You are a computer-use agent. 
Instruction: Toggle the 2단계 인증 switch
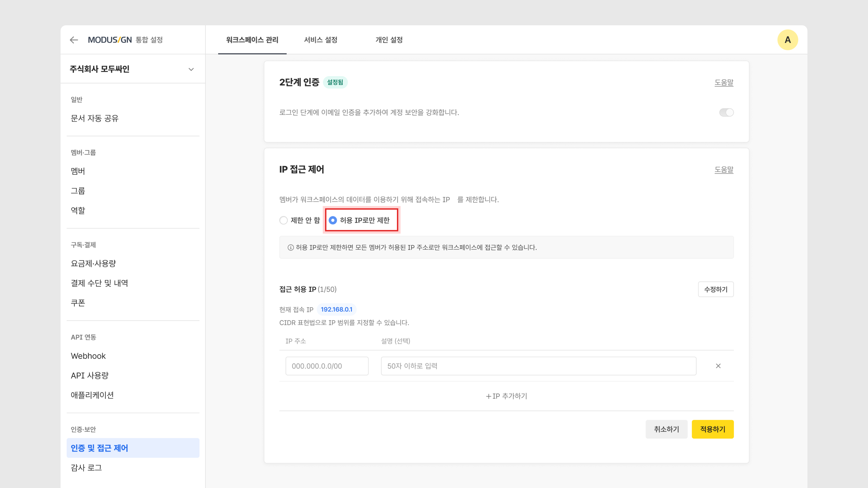click(x=726, y=113)
